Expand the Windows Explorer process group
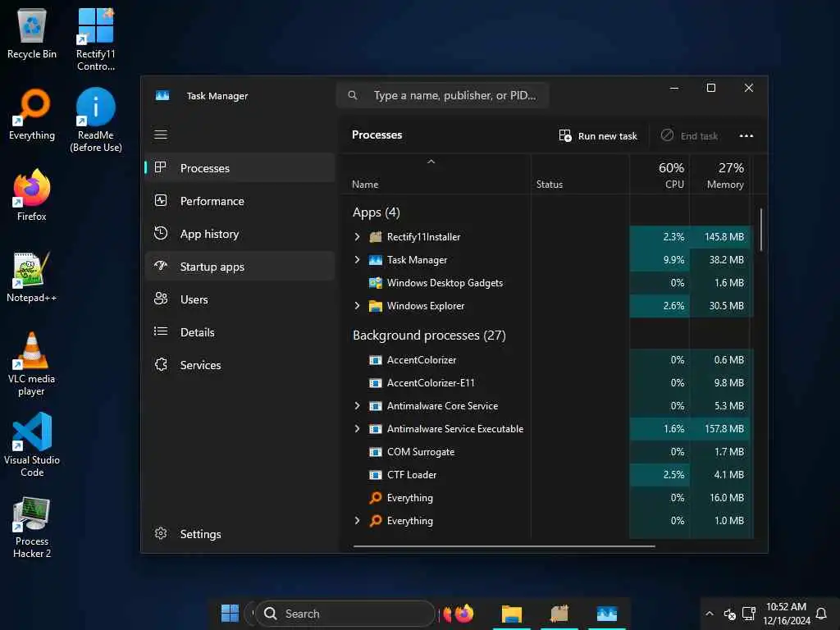The image size is (840, 630). coord(358,306)
